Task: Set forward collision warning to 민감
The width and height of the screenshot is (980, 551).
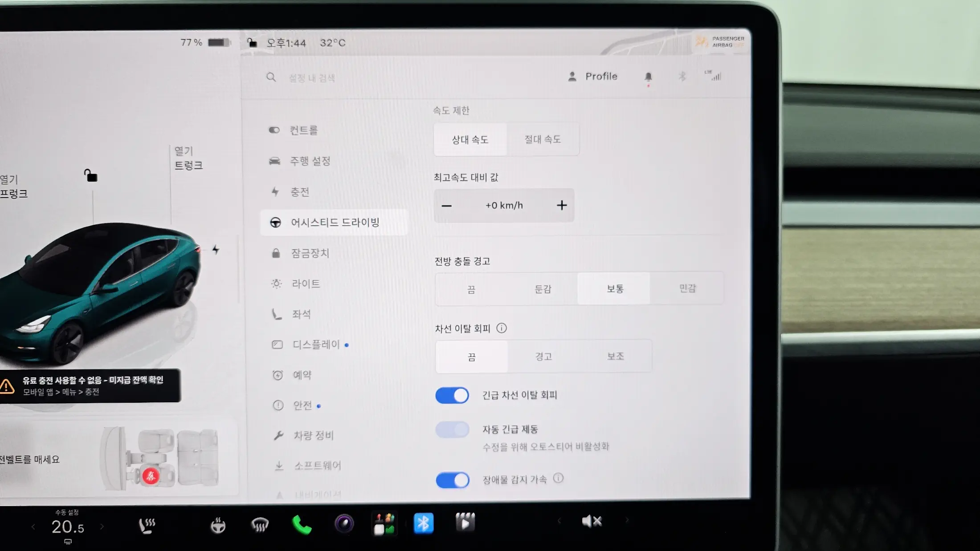Action: [x=687, y=288]
